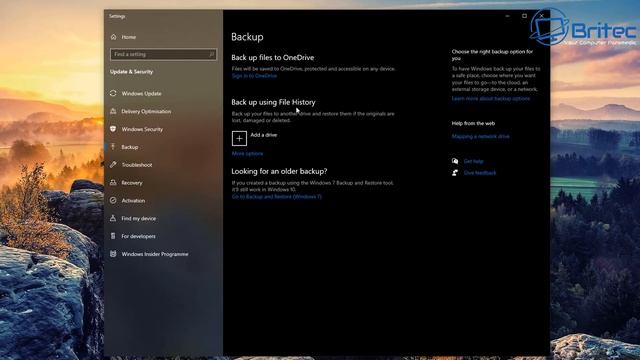Close the Settings window
Screen dimensions: 640x360
(x=542, y=16)
